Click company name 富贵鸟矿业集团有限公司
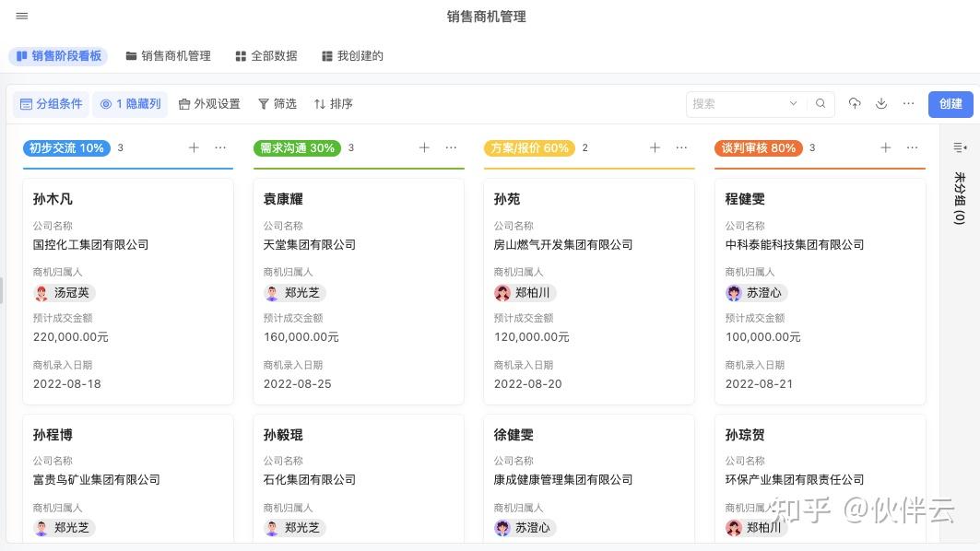Image resolution: width=980 pixels, height=551 pixels. (x=96, y=479)
